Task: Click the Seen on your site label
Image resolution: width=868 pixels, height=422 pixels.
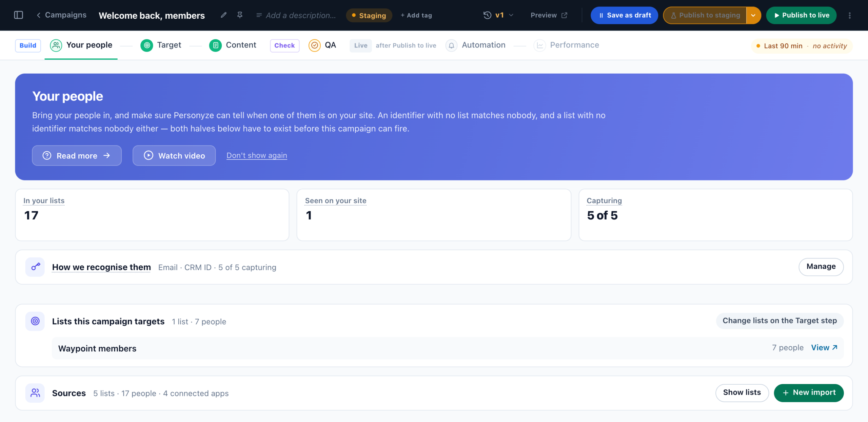Action: (336, 200)
